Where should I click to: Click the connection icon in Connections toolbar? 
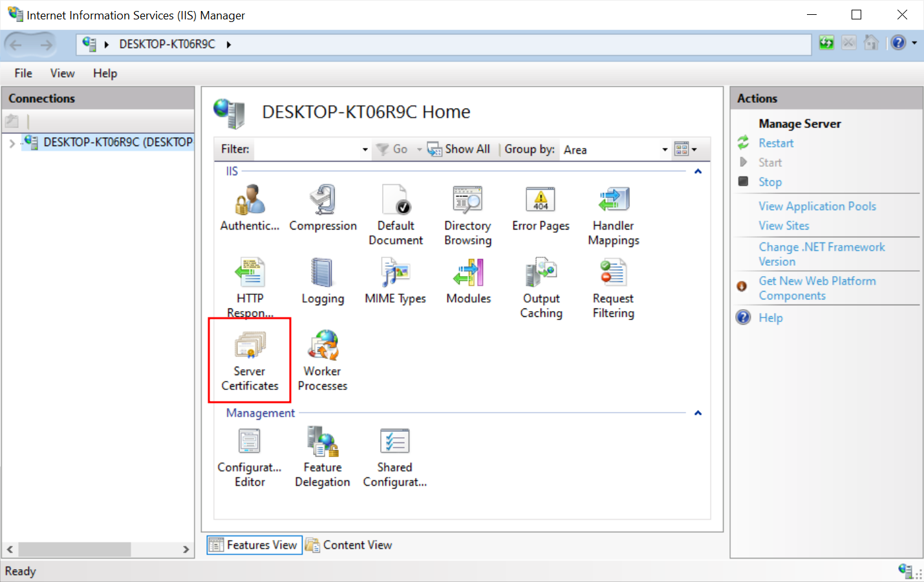(x=12, y=121)
